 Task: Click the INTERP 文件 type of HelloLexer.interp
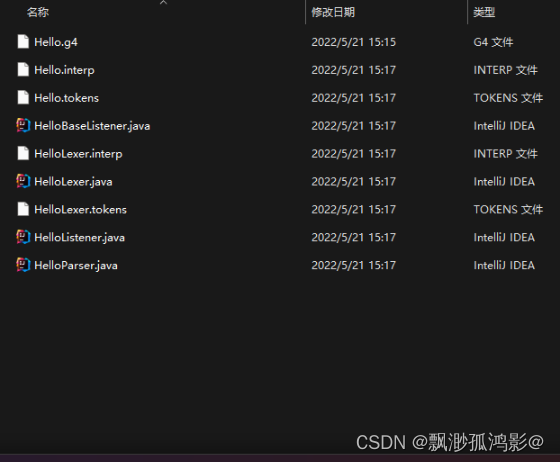[505, 154]
